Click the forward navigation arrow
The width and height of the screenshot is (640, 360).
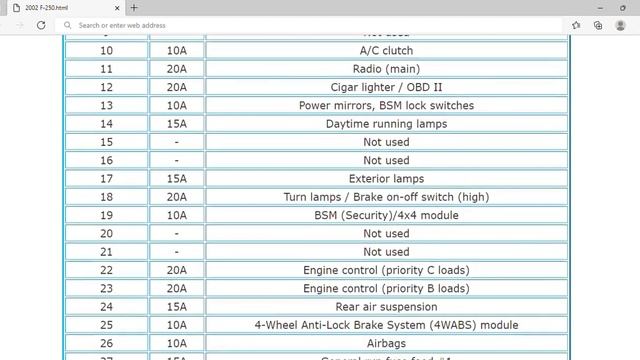(20, 25)
